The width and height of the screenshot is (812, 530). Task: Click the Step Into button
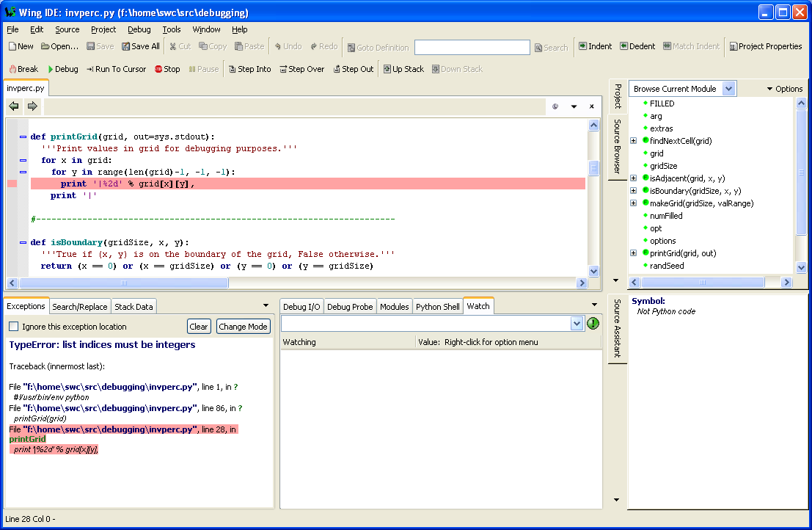point(249,69)
